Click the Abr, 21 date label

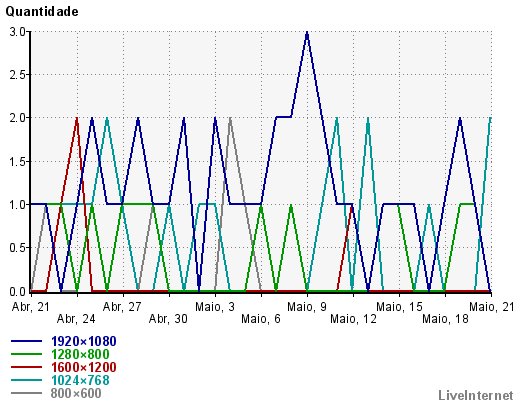[31, 307]
